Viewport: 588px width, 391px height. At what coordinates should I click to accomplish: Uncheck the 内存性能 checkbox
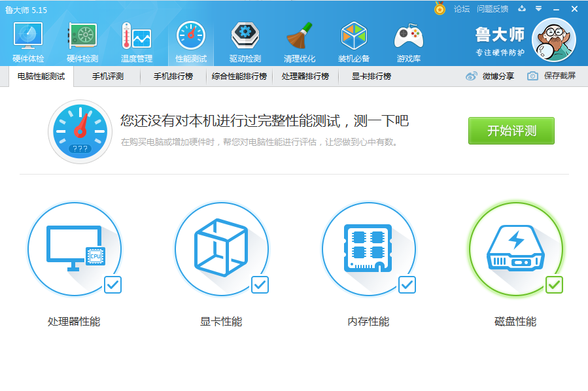tap(407, 285)
